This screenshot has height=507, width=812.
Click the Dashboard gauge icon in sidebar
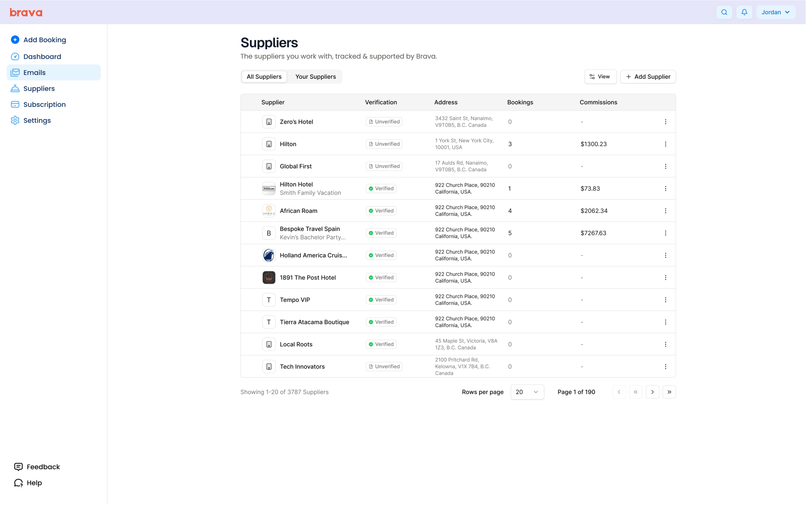pyautogui.click(x=15, y=56)
